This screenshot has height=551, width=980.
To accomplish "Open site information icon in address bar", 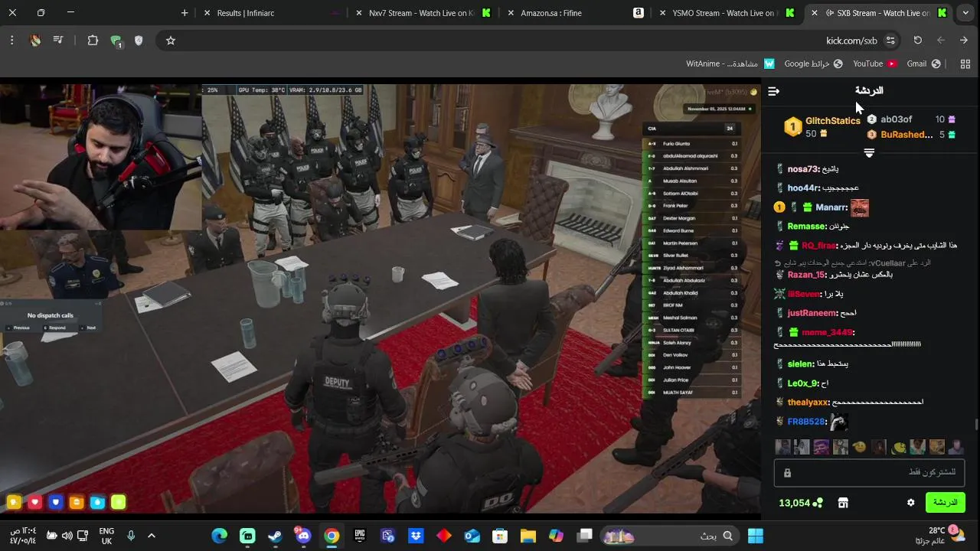I will coord(890,41).
